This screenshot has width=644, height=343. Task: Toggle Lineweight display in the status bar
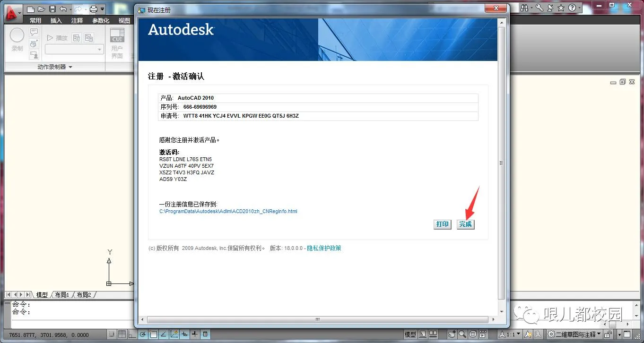click(195, 334)
